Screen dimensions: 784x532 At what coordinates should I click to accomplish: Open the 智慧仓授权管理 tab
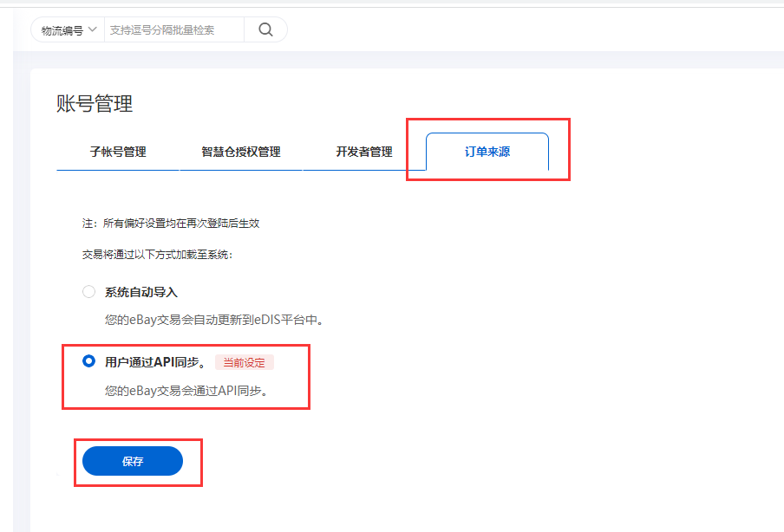click(x=241, y=152)
